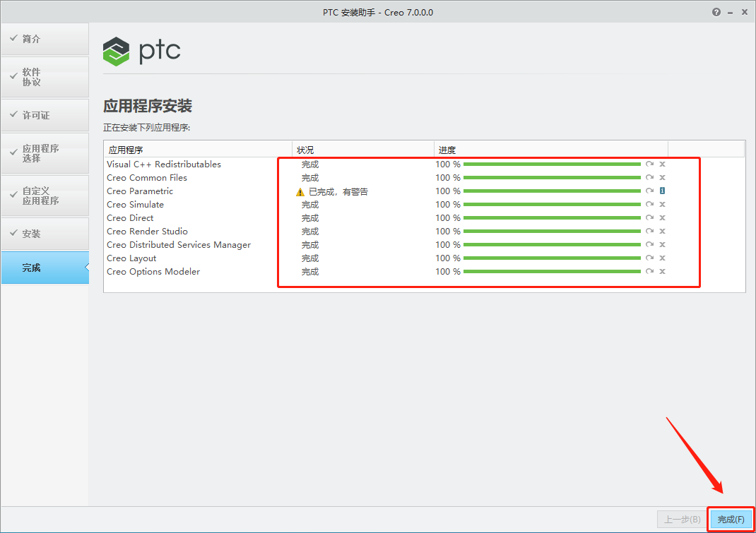Open the 许可证 step in sidebar
Viewport: 756px width, 533px height.
(x=45, y=115)
